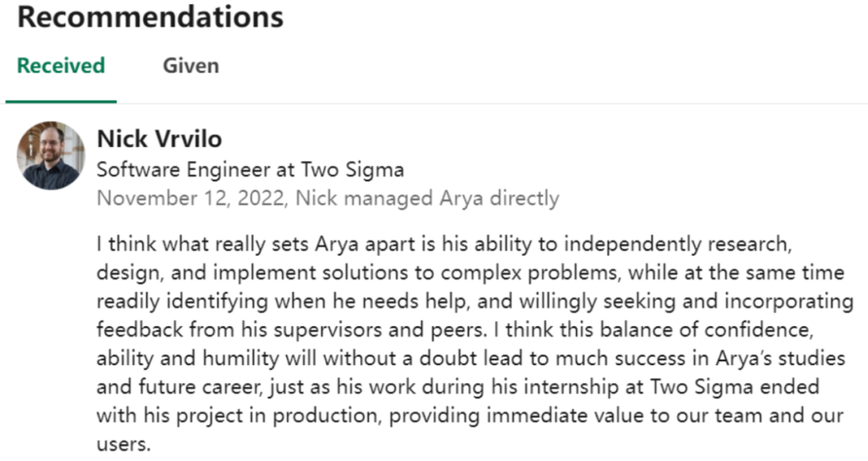
Task: Click the line starting "I think what really sets"
Action: 444,244
